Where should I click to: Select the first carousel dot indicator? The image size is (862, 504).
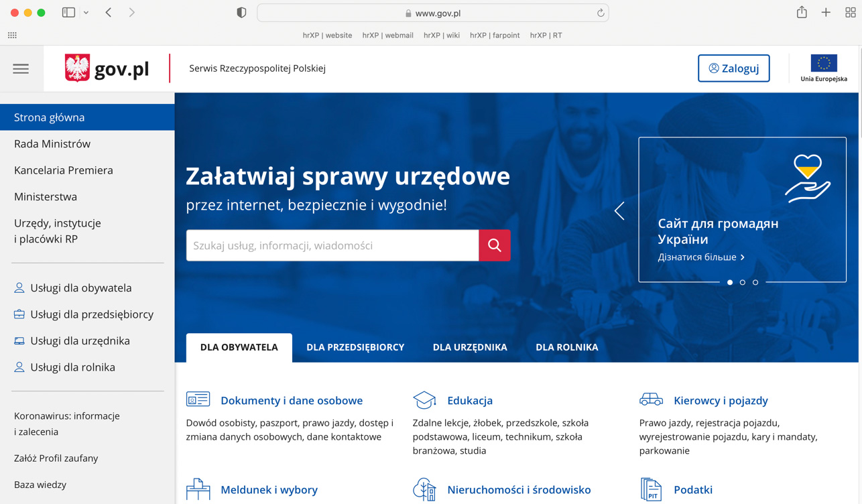pos(730,282)
